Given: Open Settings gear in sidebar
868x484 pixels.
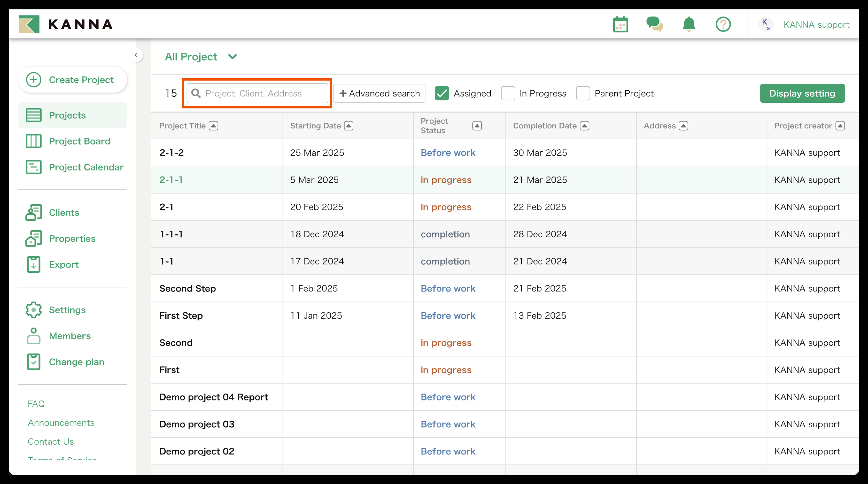Looking at the screenshot, I should pyautogui.click(x=33, y=310).
